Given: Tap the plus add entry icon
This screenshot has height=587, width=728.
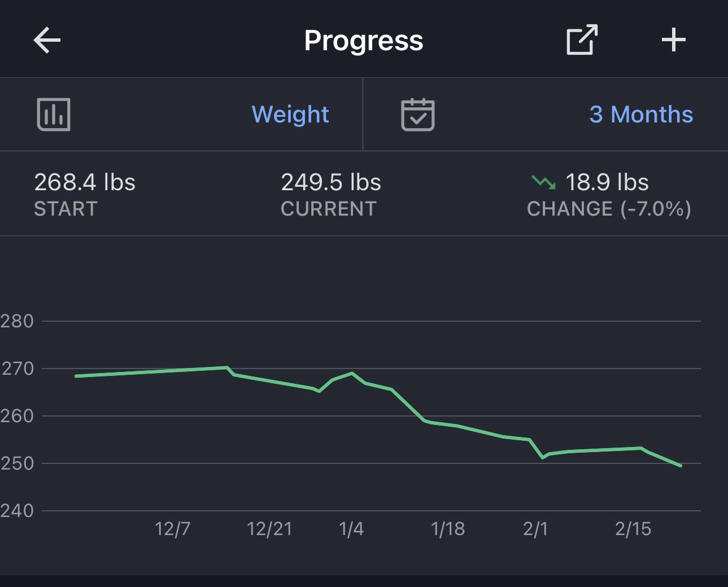Looking at the screenshot, I should [x=673, y=41].
